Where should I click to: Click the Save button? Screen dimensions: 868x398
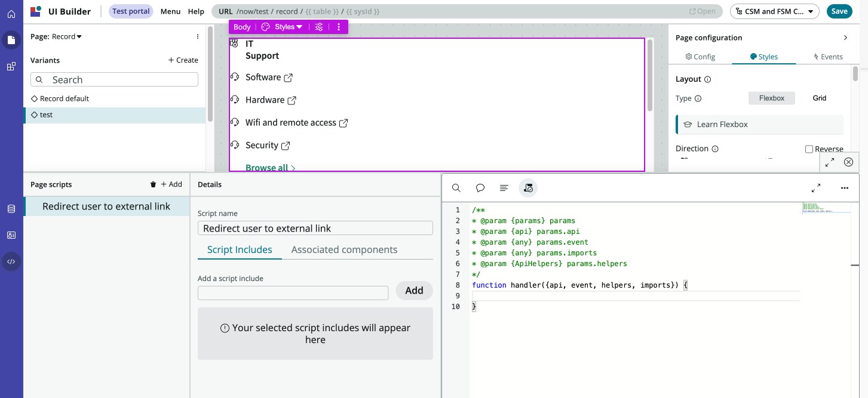839,11
